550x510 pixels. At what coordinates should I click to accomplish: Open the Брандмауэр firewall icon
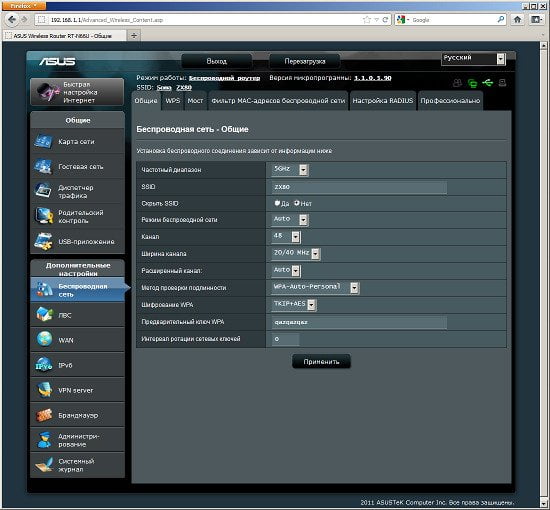[44, 415]
